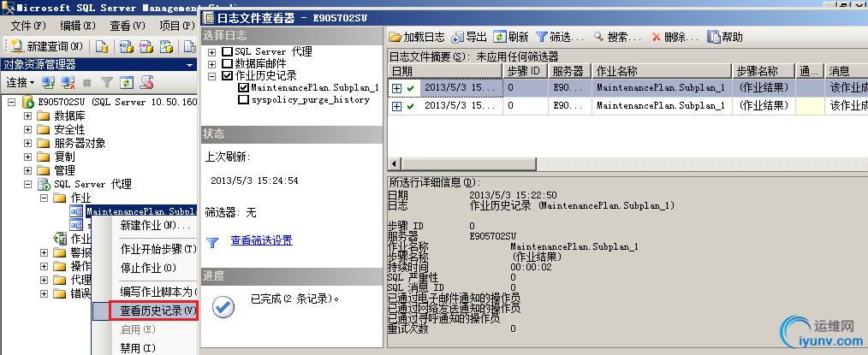Viewport: 868px width, 355px height.
Task: Choose 停止作业(O) from context menu
Action: click(148, 269)
